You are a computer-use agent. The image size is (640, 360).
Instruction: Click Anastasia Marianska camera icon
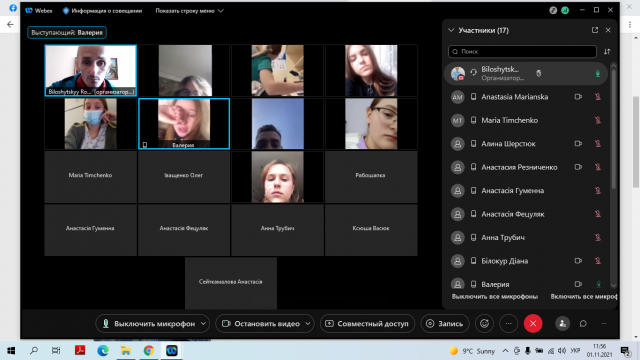click(x=578, y=97)
